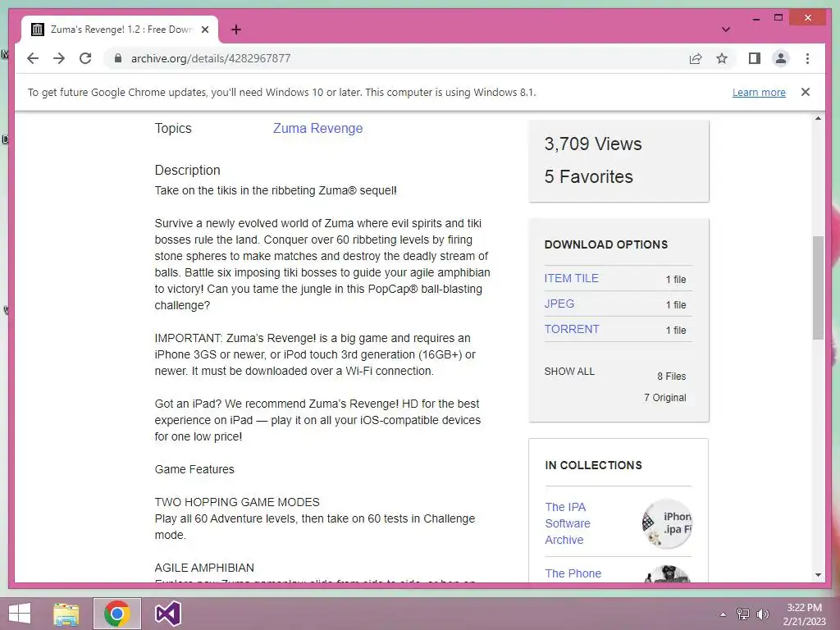Open The IPA Software Archive collection
The image size is (840, 630).
pos(568,523)
